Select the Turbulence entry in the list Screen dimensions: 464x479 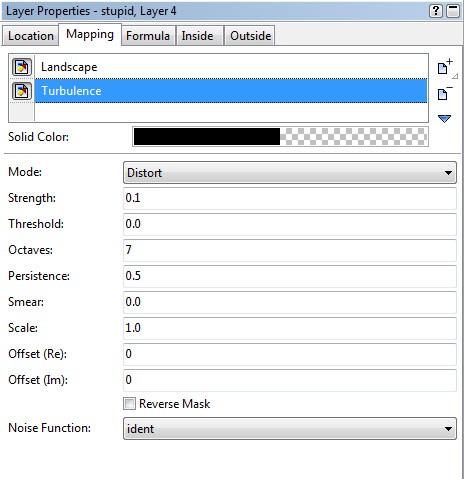231,91
